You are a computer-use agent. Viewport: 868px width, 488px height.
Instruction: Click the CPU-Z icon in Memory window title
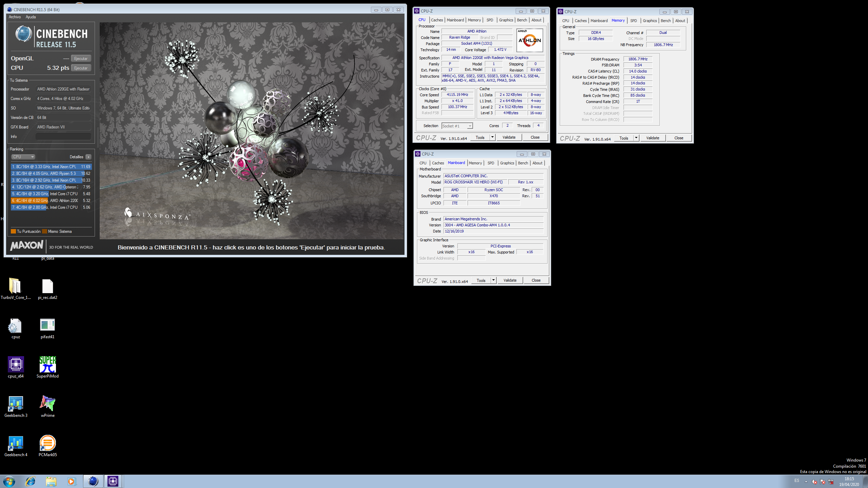click(560, 12)
